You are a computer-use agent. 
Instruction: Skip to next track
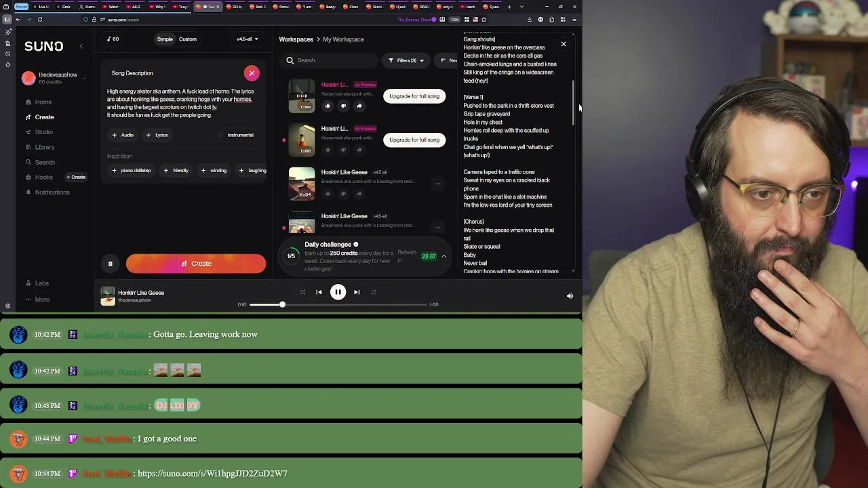click(357, 292)
